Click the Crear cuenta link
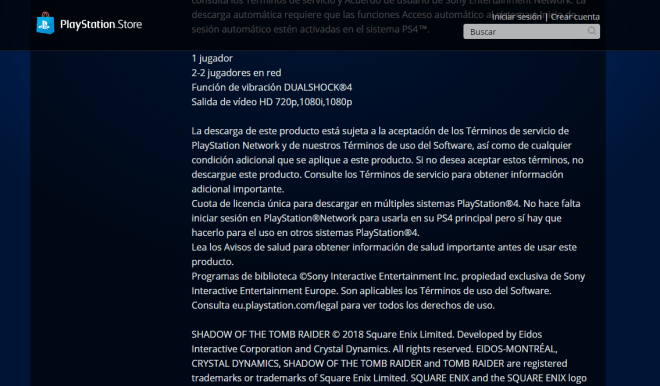 coord(575,17)
